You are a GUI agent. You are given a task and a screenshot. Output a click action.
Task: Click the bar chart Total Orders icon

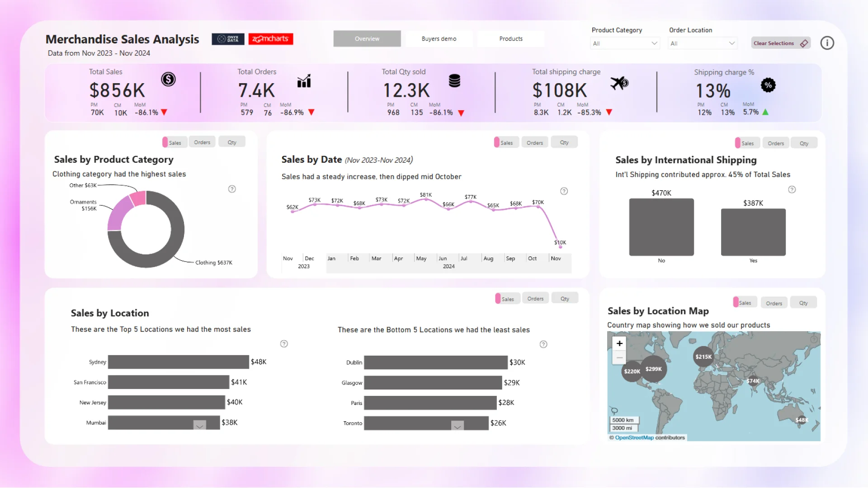[x=304, y=81]
